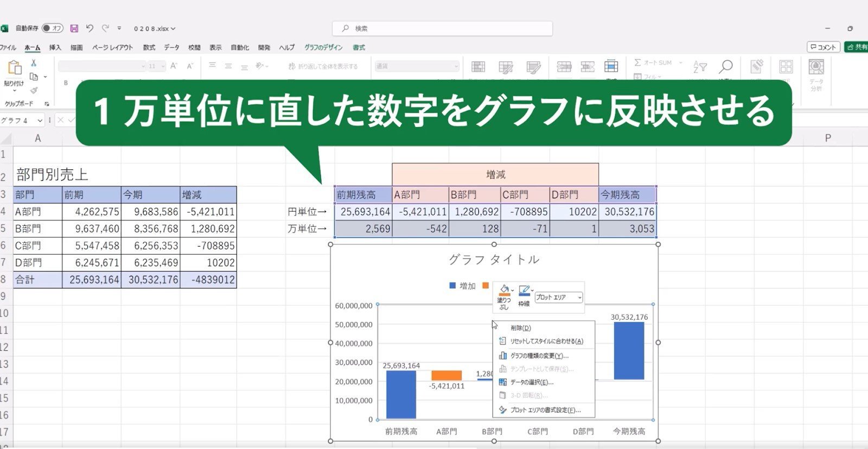Increase font size with the larger A icon
Screen dimensions: 868x449
[x=174, y=66]
